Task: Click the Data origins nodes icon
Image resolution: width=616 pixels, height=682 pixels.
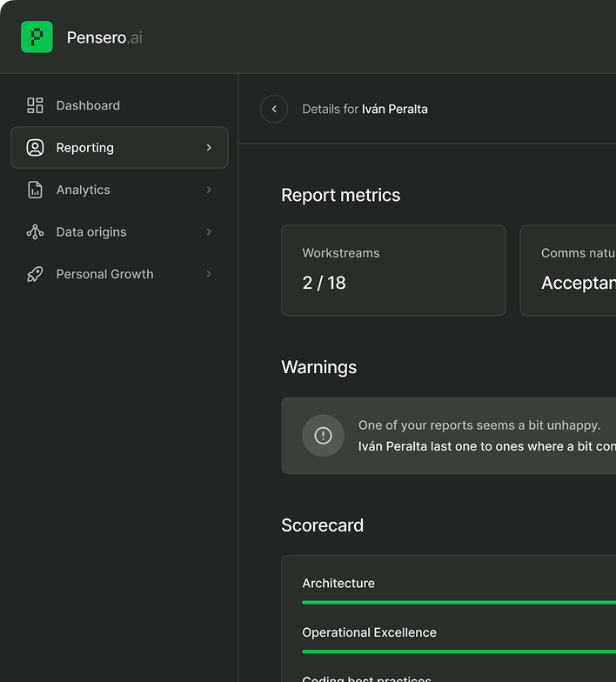Action: [x=35, y=232]
